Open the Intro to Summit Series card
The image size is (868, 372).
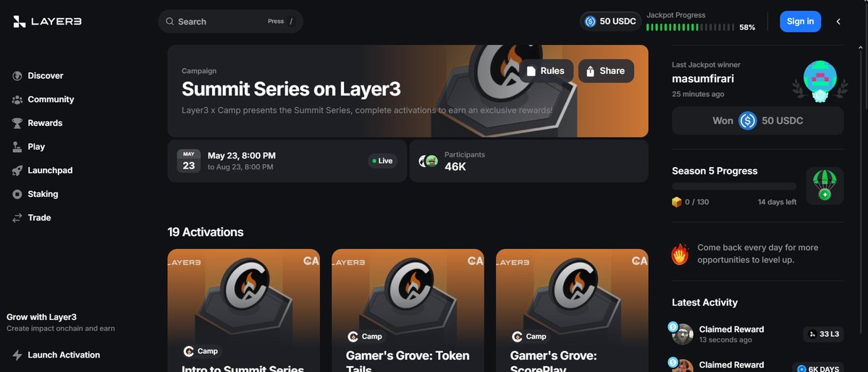[243, 310]
